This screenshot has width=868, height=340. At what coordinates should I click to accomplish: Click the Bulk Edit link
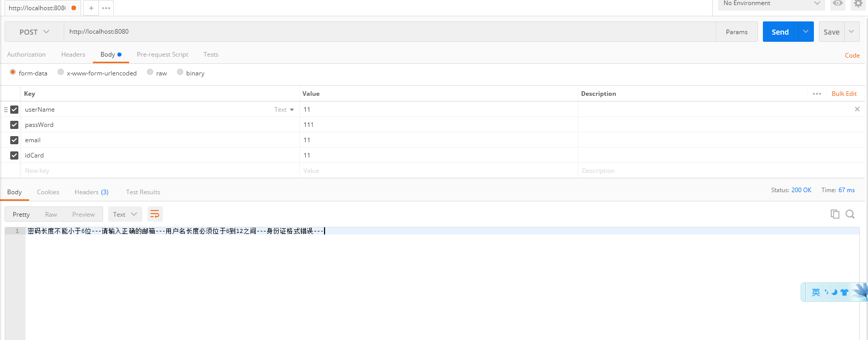(x=844, y=94)
